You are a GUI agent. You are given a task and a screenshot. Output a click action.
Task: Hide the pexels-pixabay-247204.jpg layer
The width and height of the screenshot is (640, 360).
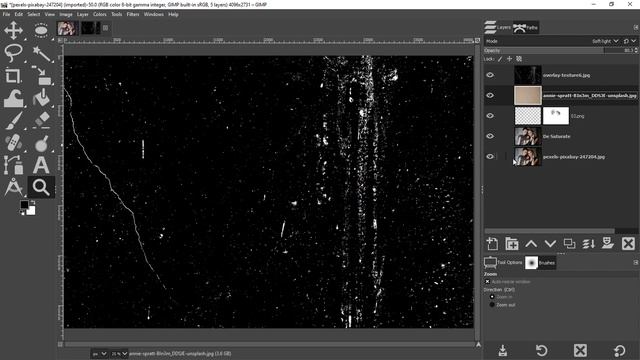coord(490,157)
